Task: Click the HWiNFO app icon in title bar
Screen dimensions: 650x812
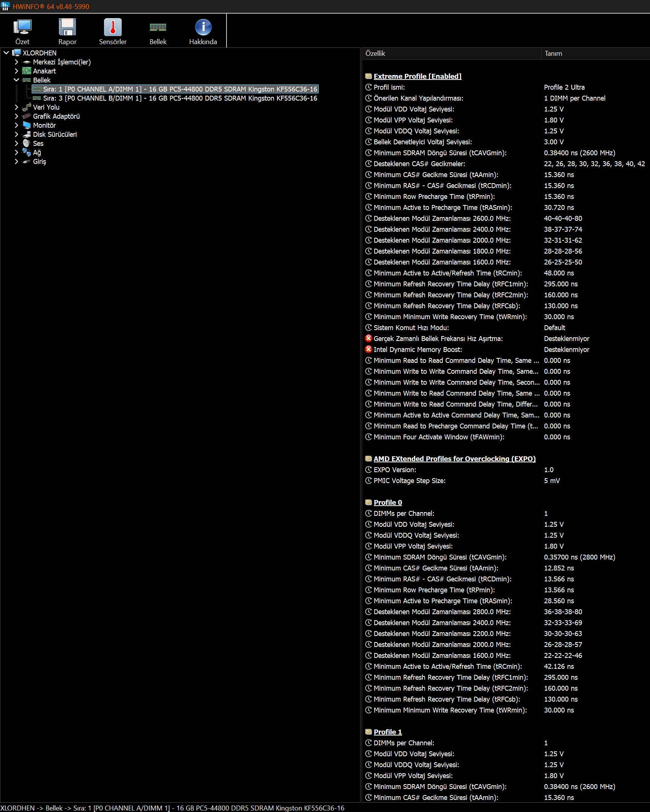Action: [x=5, y=6]
